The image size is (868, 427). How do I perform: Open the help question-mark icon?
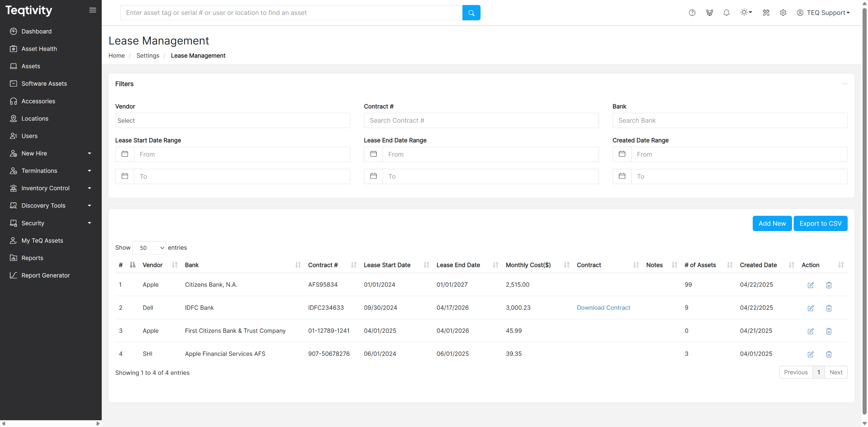pos(692,13)
